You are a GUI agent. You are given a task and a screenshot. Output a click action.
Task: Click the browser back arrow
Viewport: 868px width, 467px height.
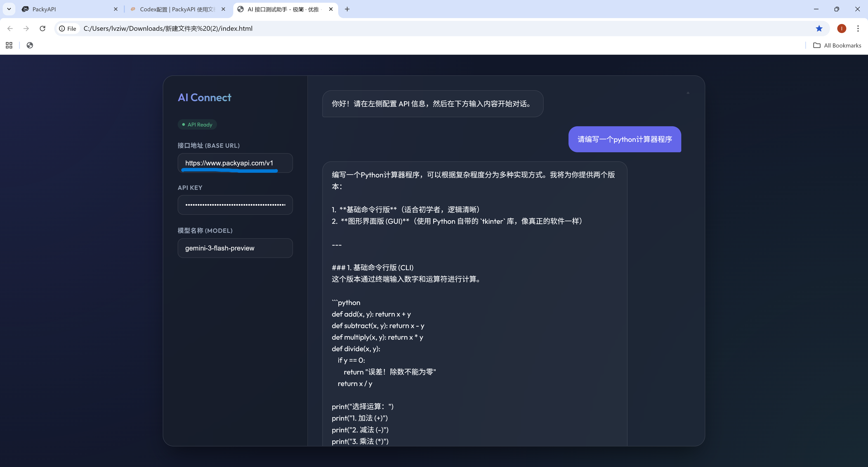point(10,28)
